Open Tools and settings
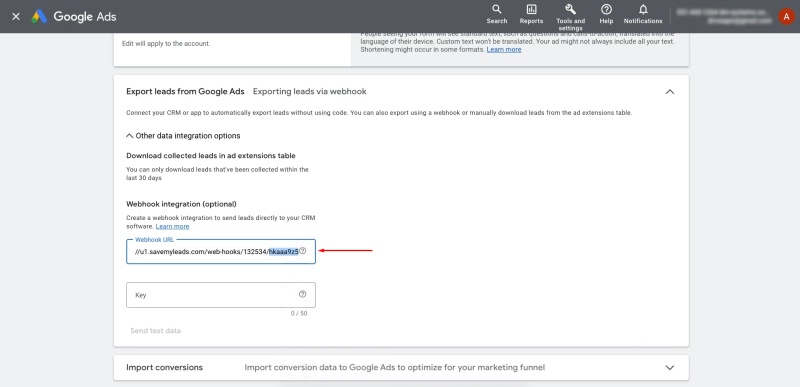Screen dimensions: 800x387 coord(570,17)
